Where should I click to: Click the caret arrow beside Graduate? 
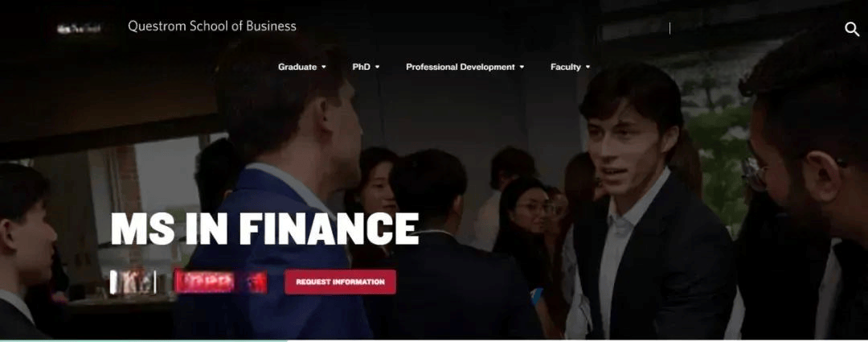[x=324, y=67]
